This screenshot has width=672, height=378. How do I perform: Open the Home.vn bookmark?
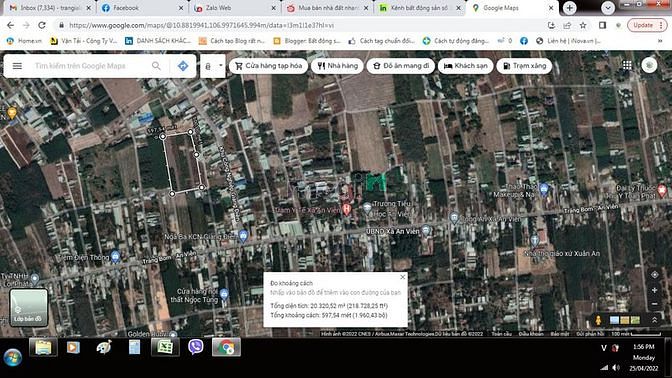(x=24, y=41)
